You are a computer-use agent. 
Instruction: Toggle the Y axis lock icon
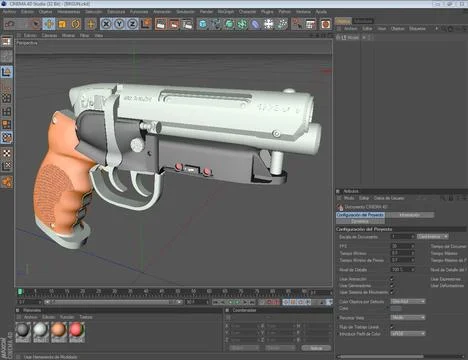pyautogui.click(x=119, y=24)
